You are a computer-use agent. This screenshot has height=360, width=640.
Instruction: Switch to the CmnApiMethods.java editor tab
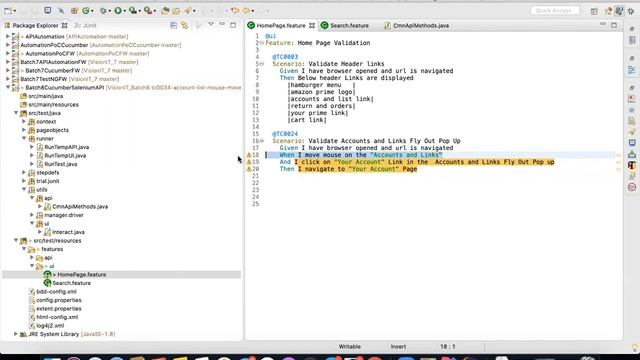(x=416, y=25)
